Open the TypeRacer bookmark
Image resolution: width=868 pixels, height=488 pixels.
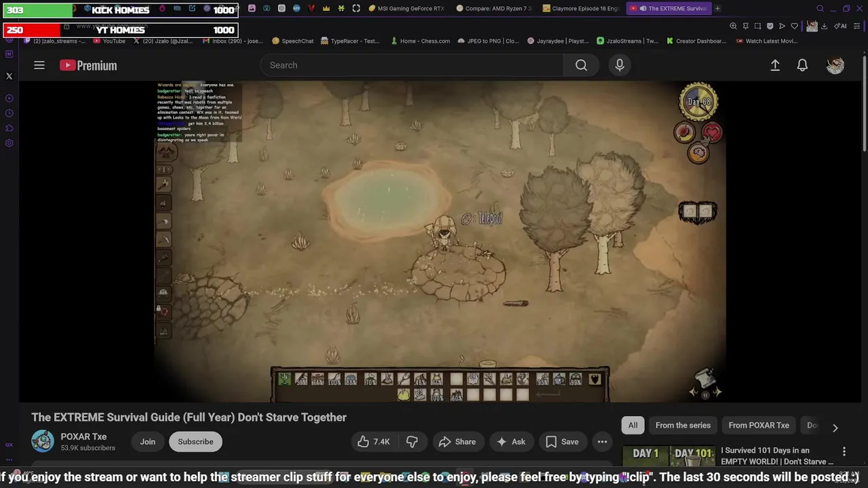point(351,41)
